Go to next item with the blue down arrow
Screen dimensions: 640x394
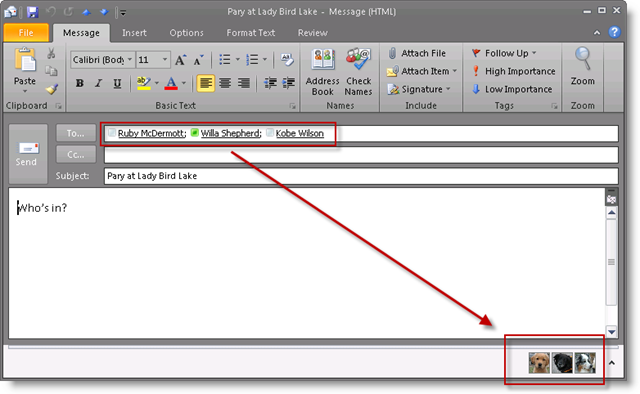[104, 12]
